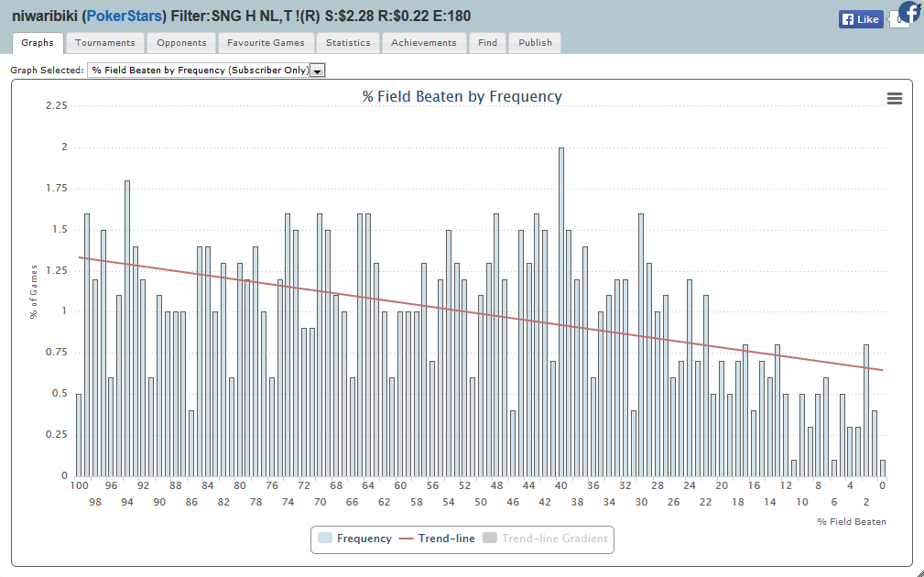The image size is (924, 577).
Task: View the Achievements tab
Action: (423, 43)
